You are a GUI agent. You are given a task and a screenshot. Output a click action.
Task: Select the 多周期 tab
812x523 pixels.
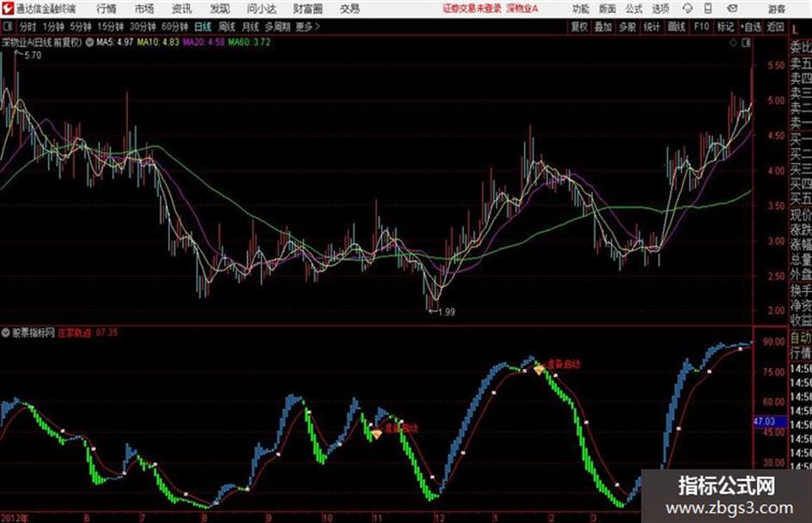[278, 27]
